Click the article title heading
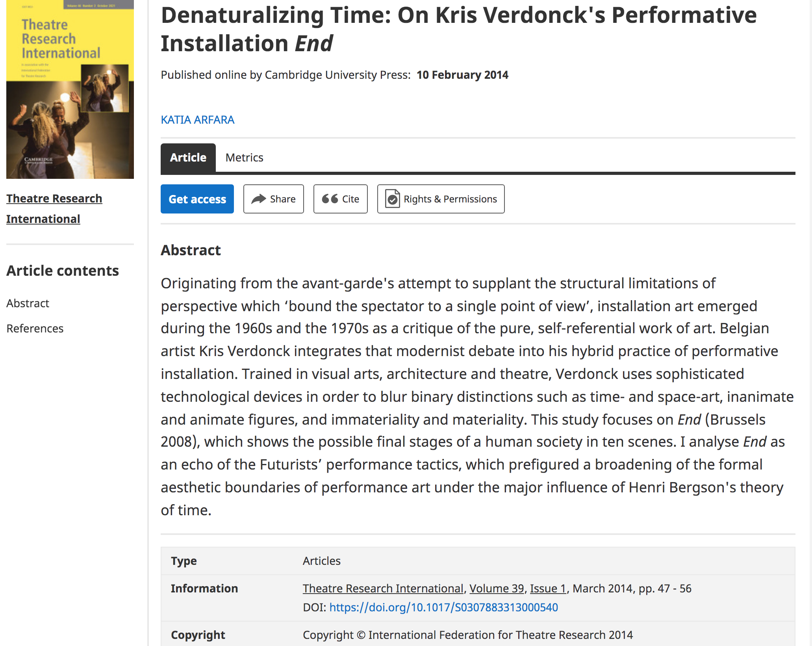Viewport: 812px width, 646px height. (459, 29)
